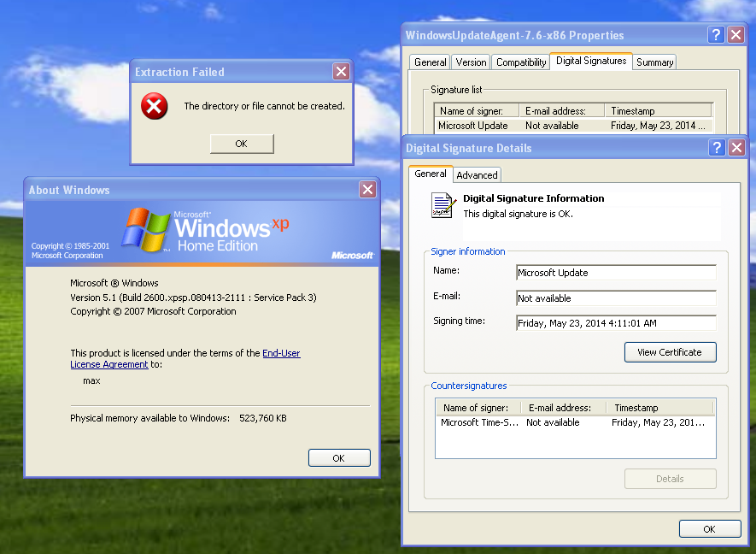
Task: Close the WindowsUpdateAgent Properties window
Action: 735,35
